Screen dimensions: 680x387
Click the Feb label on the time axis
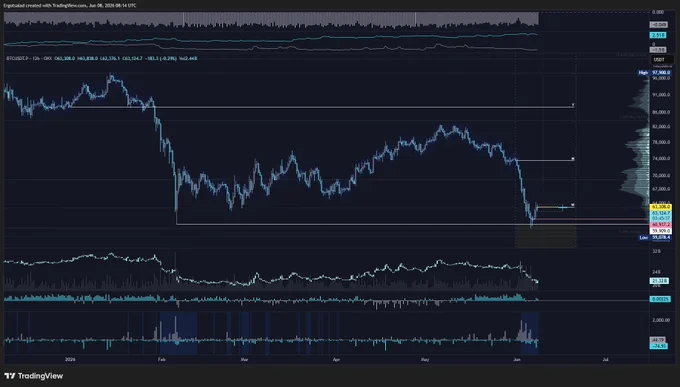tap(162, 360)
